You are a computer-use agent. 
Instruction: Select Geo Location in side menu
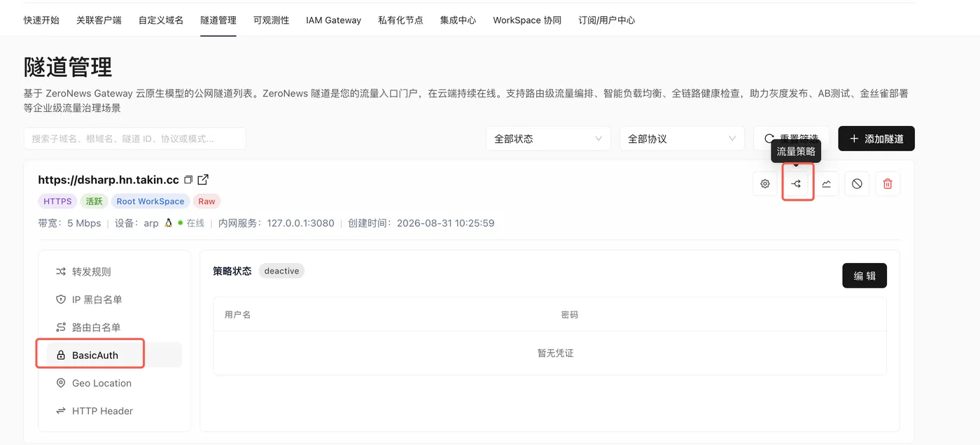pyautogui.click(x=114, y=383)
